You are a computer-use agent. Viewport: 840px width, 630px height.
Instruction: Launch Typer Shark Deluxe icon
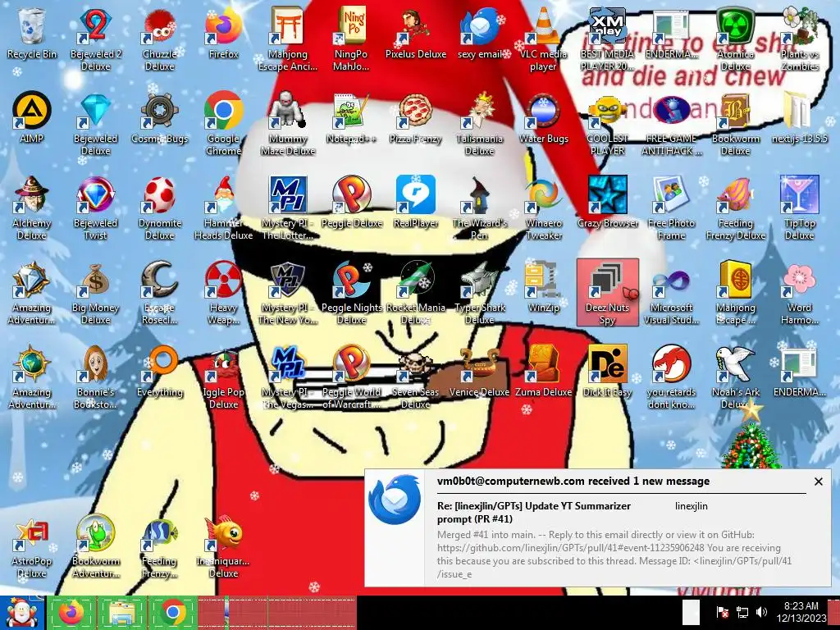point(479,293)
